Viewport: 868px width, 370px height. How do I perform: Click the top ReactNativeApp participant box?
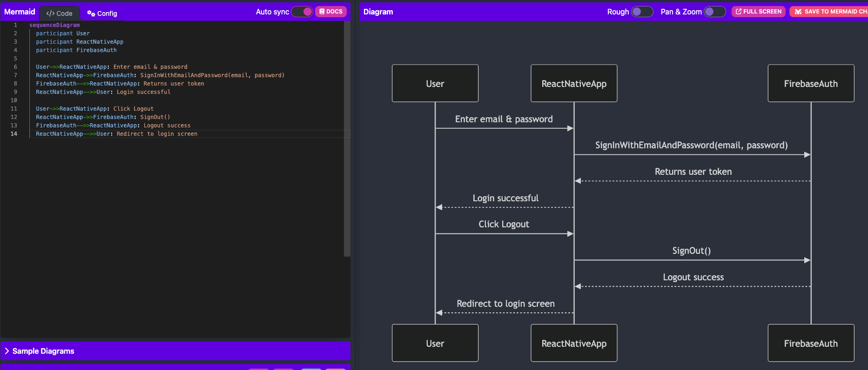coord(574,83)
